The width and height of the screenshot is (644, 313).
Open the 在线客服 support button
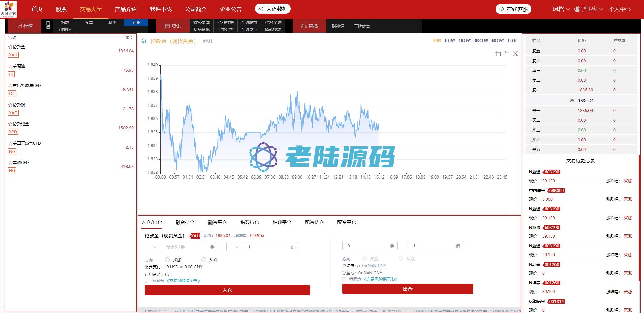point(513,9)
